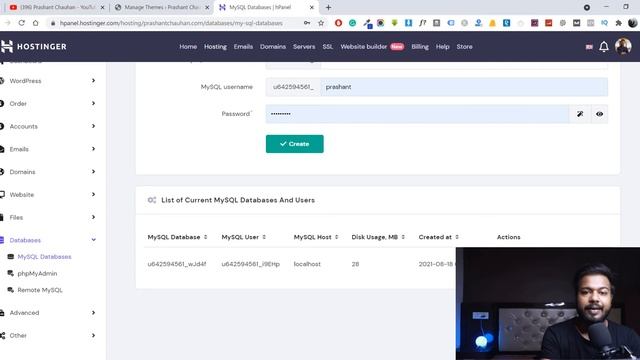640x360 pixels.
Task: Click the browser address bar URL
Action: pos(171,23)
